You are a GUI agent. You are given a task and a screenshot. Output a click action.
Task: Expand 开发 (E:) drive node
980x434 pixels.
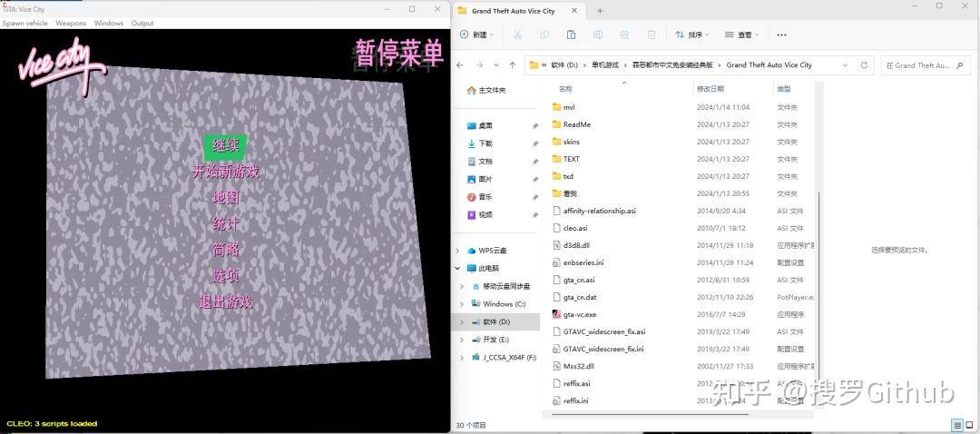462,340
